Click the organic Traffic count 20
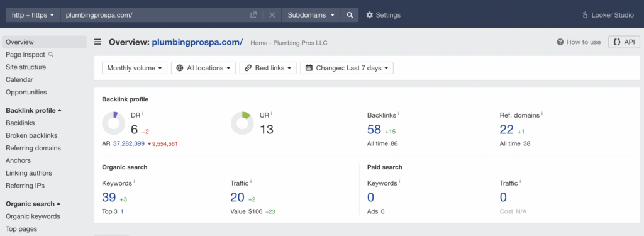Screen dimensions: 644x236 click(x=237, y=198)
